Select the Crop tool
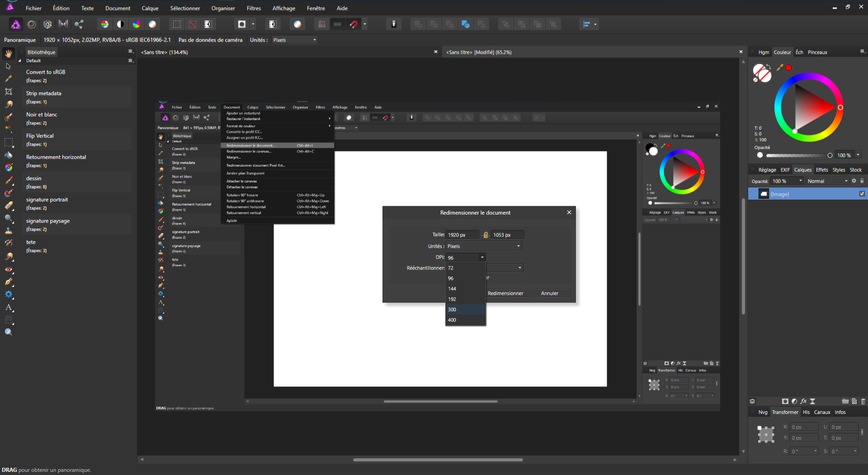Image resolution: width=868 pixels, height=475 pixels. coord(9,91)
